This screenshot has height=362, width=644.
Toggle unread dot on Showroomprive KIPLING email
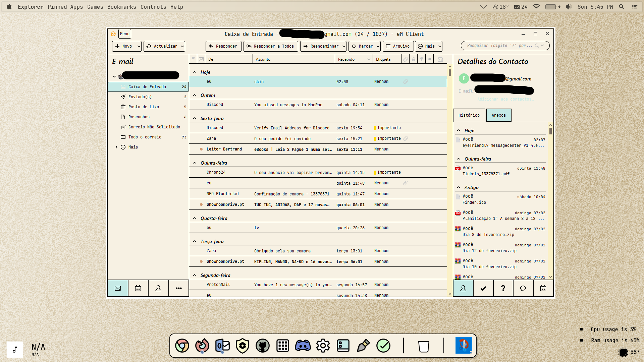tap(201, 261)
